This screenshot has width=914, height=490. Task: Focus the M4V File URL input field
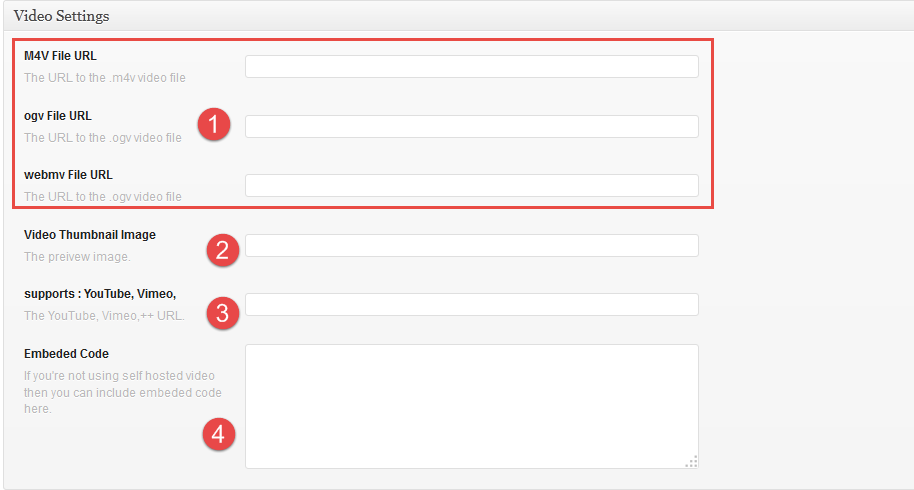[471, 67]
